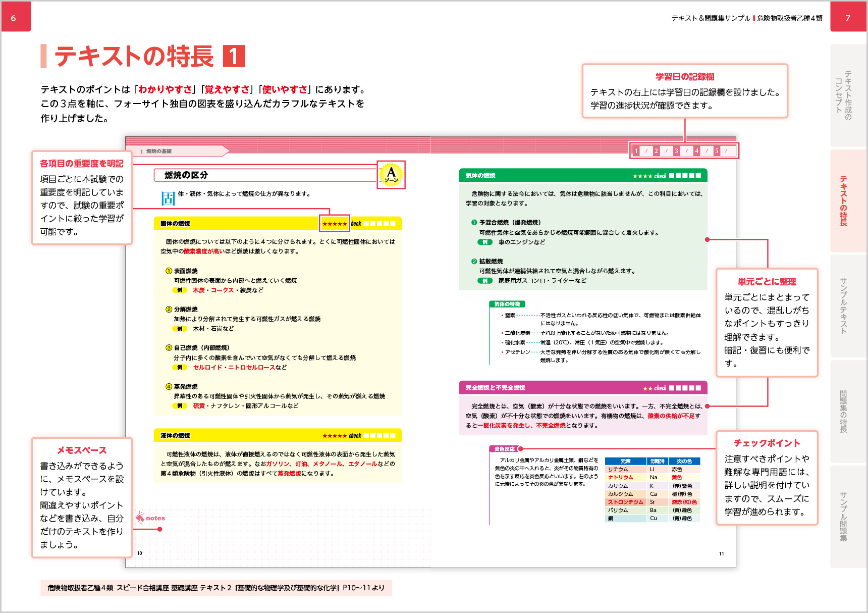
Task: Click the five-star rating in 液体の燃焼 header
Action: 335,436
